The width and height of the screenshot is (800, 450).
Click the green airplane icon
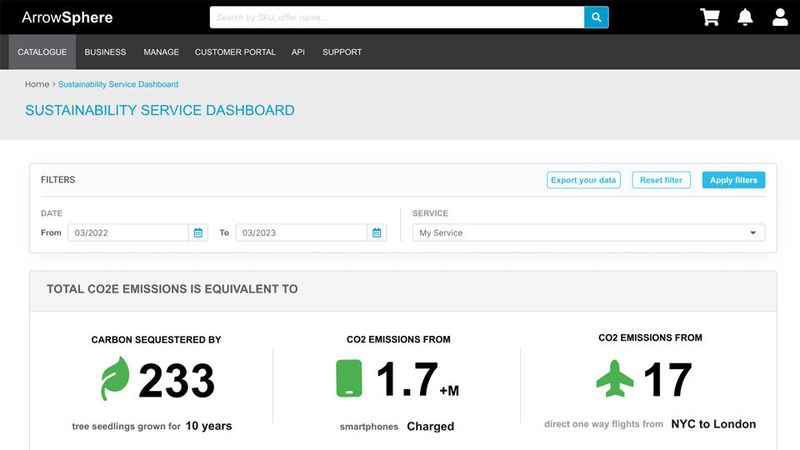(x=614, y=379)
